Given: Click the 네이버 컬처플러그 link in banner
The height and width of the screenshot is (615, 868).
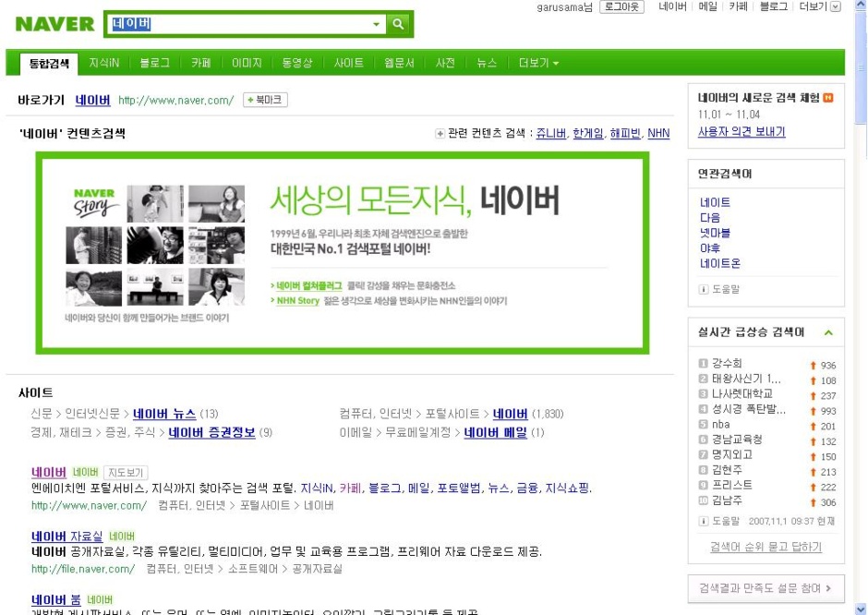Looking at the screenshot, I should 309,285.
